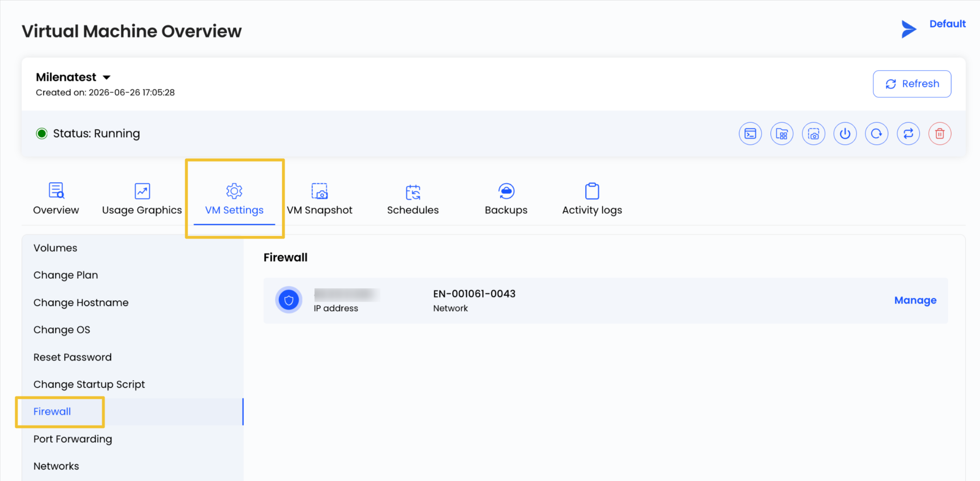The width and height of the screenshot is (980, 481).
Task: Open the VM console icon
Action: click(x=750, y=133)
